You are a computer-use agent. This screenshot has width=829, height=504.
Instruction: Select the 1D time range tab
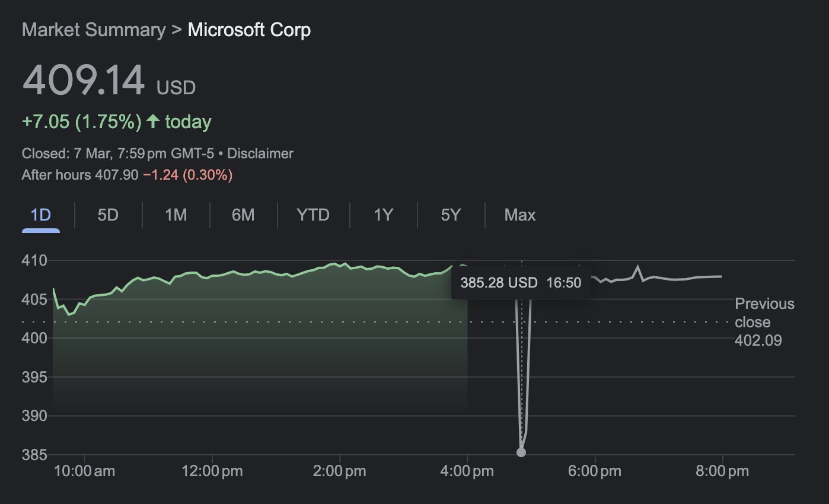tap(41, 215)
